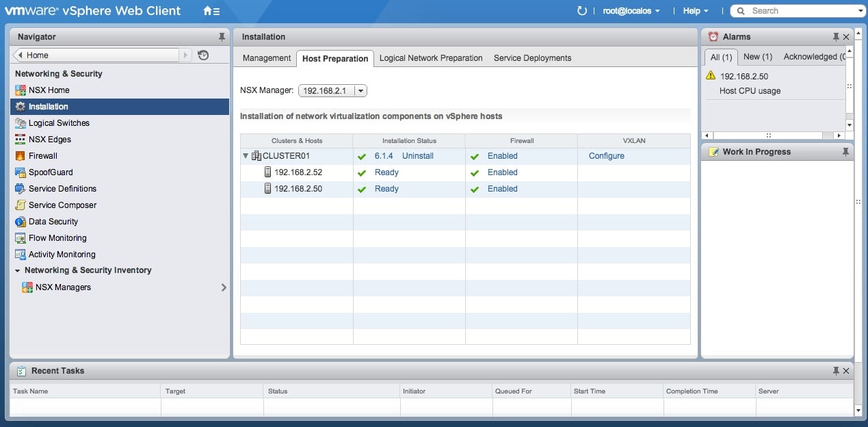Select the Firewall navigator item
This screenshot has width=868, height=427.
click(x=42, y=156)
